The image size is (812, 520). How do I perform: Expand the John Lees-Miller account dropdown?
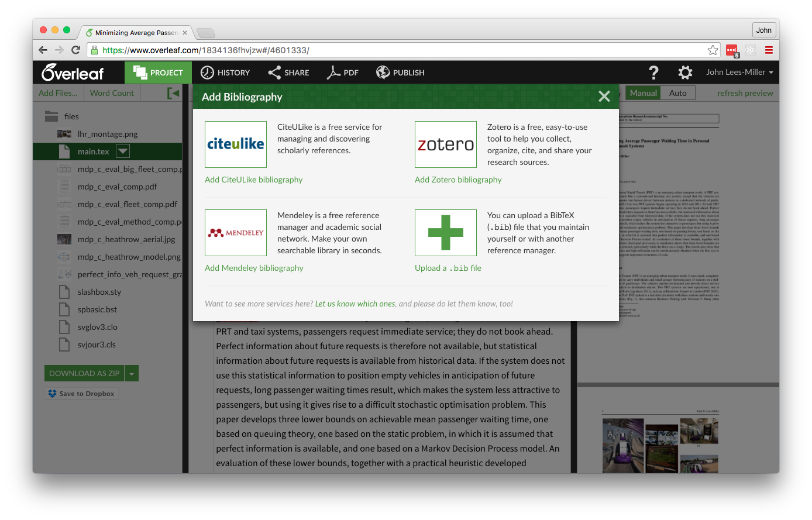click(739, 72)
